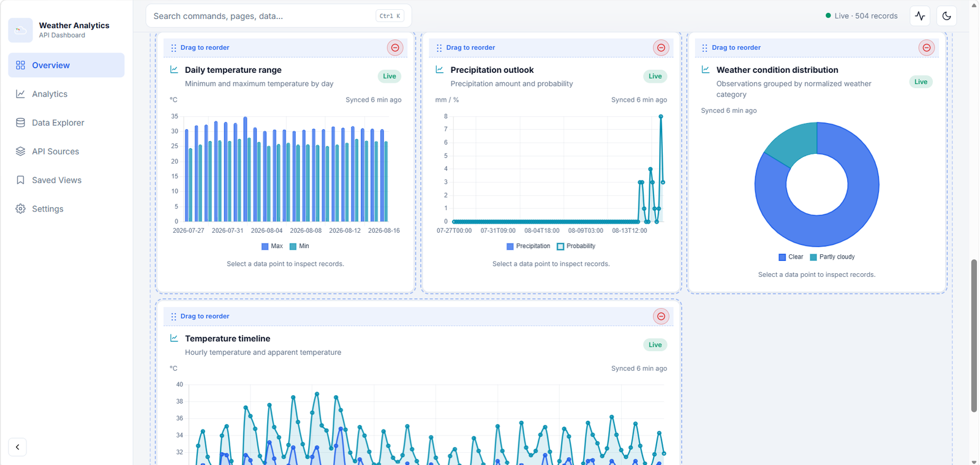Screen dimensions: 980x465
Task: Open API Sources in sidebar
Action: [66, 151]
